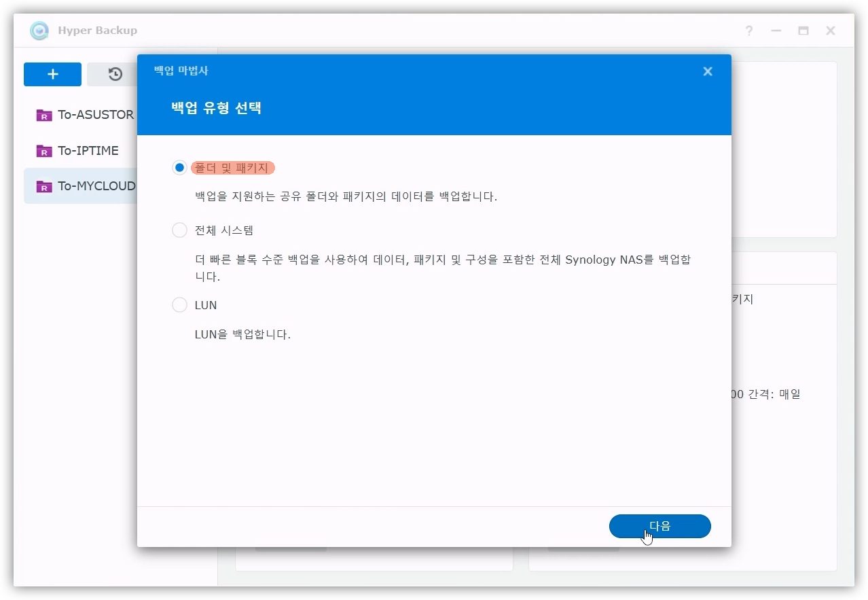Open the To-IPTIME task name in sidebar
Viewport: 868px width, 600px height.
88,151
